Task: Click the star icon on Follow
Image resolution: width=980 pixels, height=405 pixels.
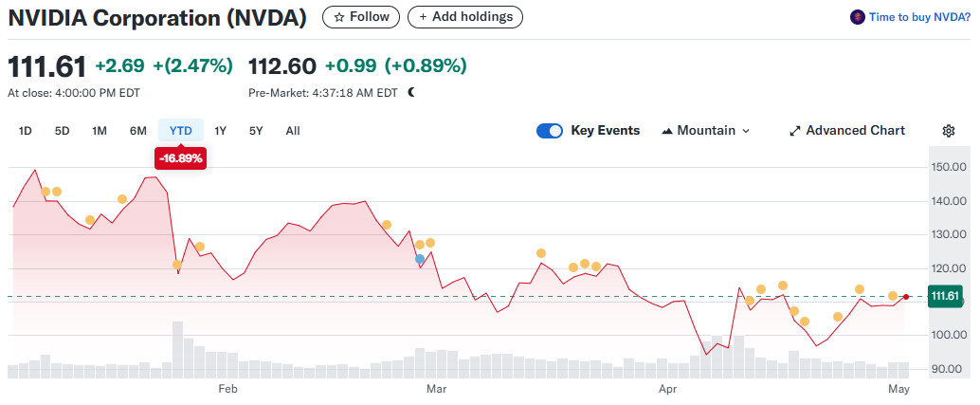Action: coord(338,17)
